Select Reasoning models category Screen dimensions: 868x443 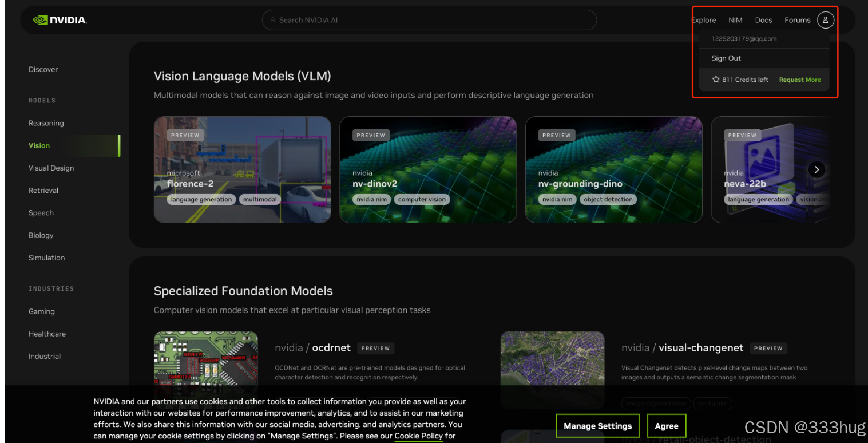click(46, 123)
